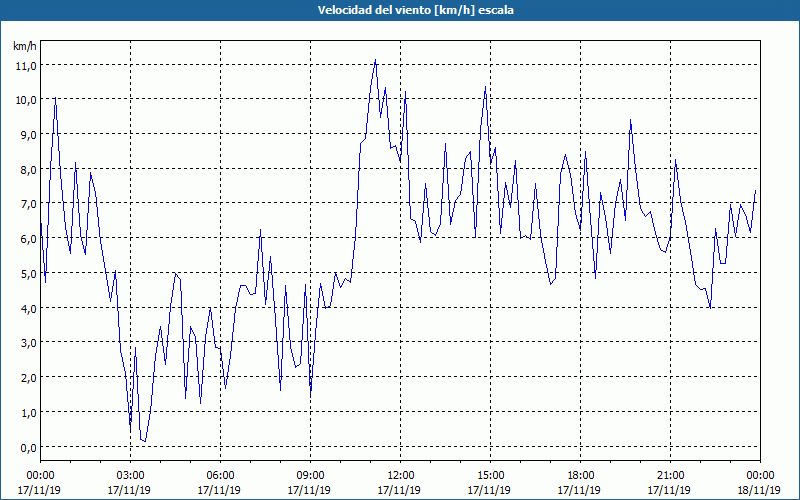
Task: Select the '11,0' y-axis value
Action: (26, 65)
